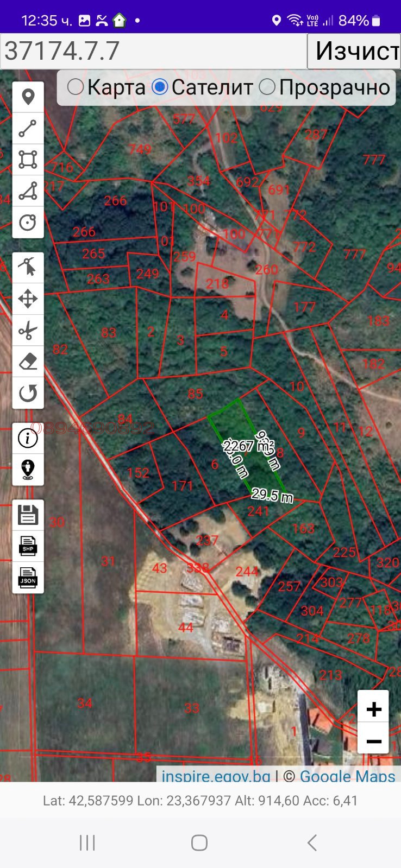Open the parcel info tool
Screen dimensions: 401x868
[x=28, y=438]
